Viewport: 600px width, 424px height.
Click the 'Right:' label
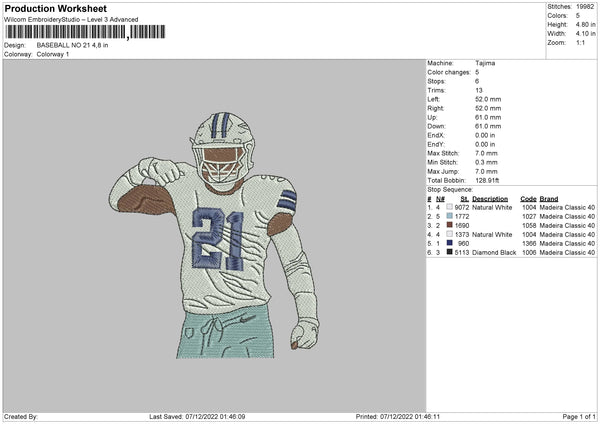point(435,108)
